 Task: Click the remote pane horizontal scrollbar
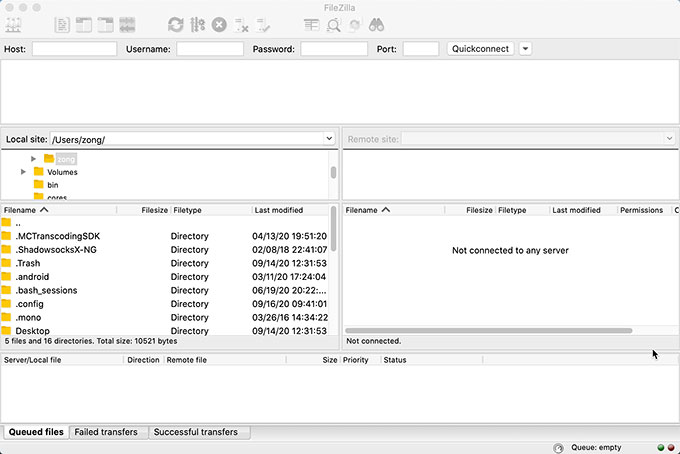pos(489,330)
